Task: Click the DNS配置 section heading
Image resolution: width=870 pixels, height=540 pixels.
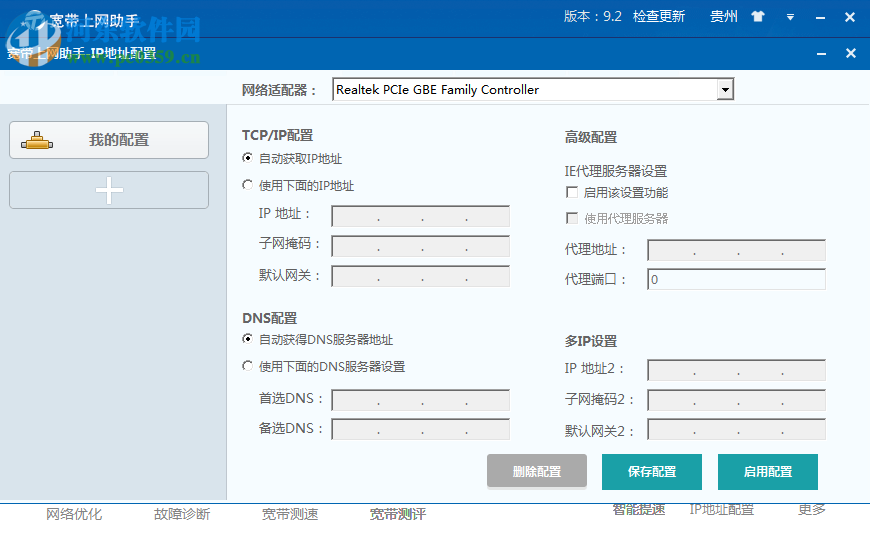Action: [x=270, y=318]
